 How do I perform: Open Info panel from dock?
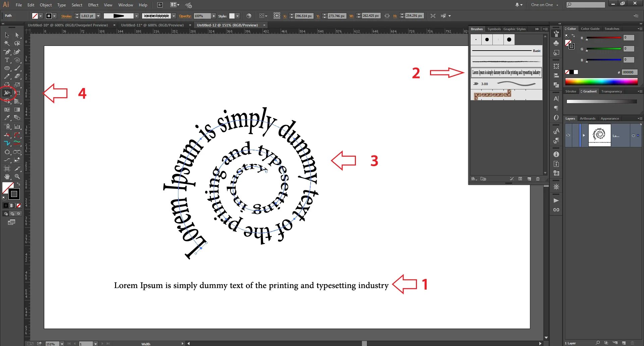[556, 154]
